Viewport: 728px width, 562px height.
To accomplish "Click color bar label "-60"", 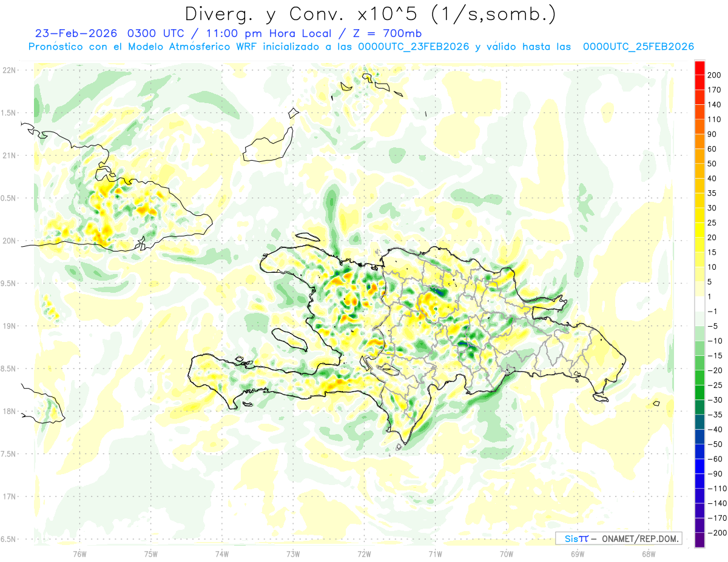I will click(x=715, y=459).
